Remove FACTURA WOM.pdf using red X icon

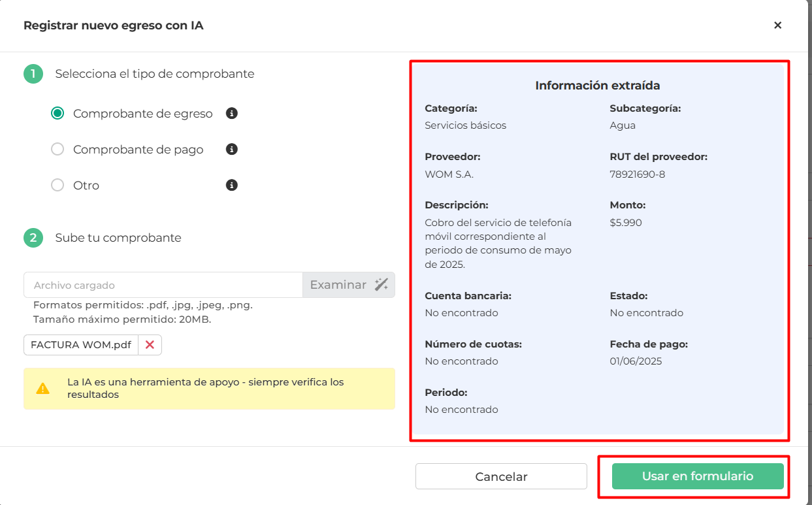click(150, 345)
